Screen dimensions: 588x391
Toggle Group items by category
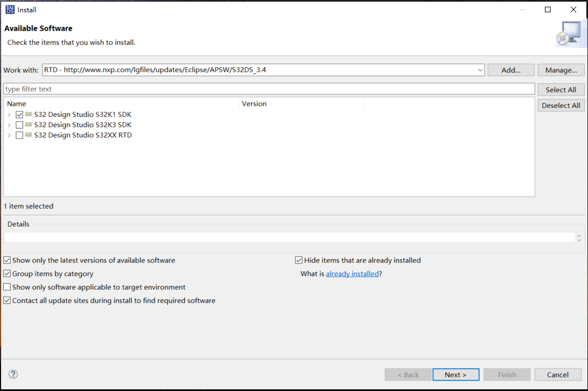tap(7, 274)
